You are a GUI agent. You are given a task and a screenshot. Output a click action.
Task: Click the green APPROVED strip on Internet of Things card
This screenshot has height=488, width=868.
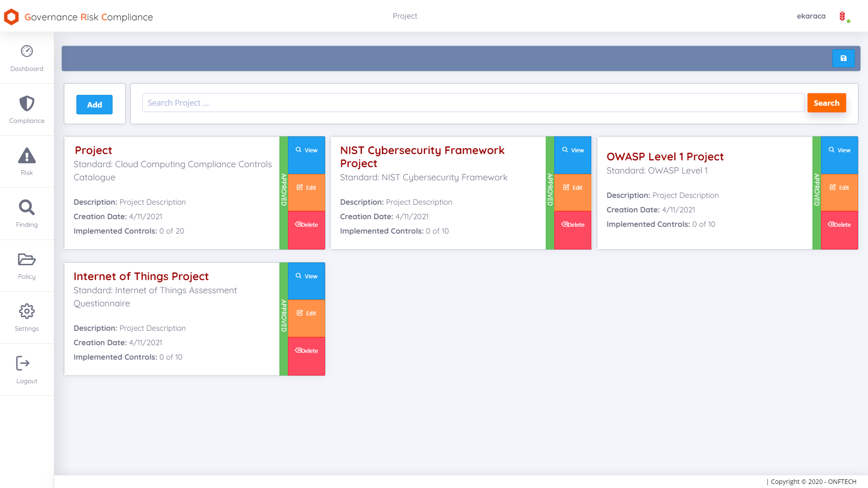pyautogui.click(x=283, y=319)
